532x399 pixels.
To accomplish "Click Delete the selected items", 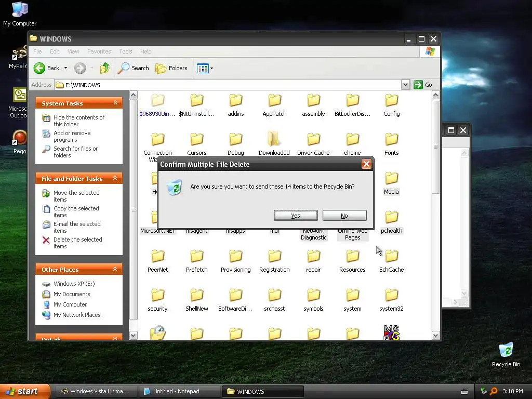I will click(x=78, y=243).
